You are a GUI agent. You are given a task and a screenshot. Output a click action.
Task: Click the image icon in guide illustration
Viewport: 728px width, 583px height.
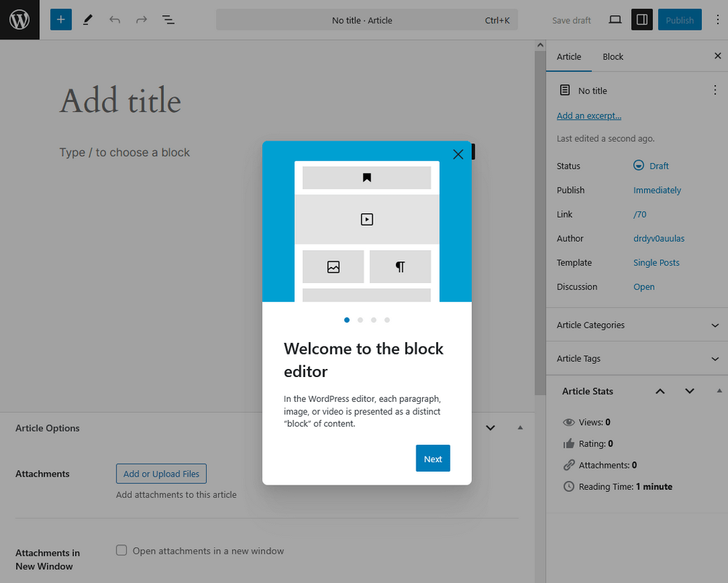coord(333,267)
